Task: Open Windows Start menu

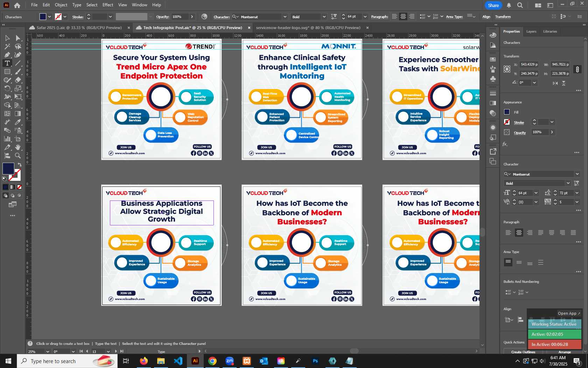Action: 8,361
